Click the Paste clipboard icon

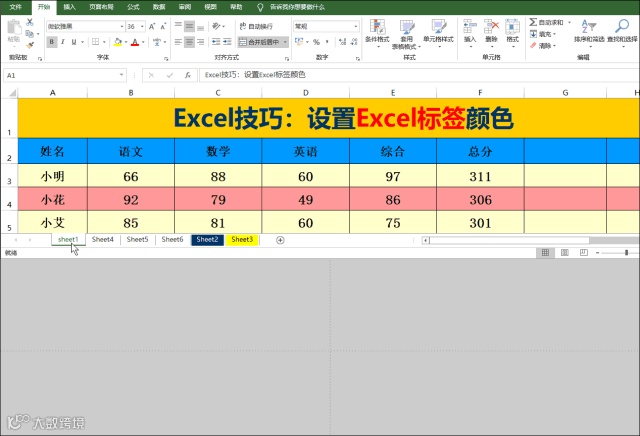pyautogui.click(x=14, y=27)
